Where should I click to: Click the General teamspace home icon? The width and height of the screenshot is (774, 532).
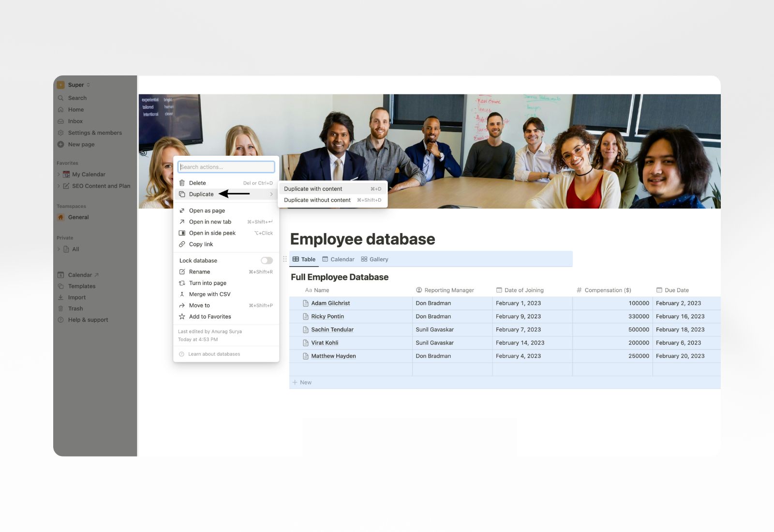tap(61, 217)
